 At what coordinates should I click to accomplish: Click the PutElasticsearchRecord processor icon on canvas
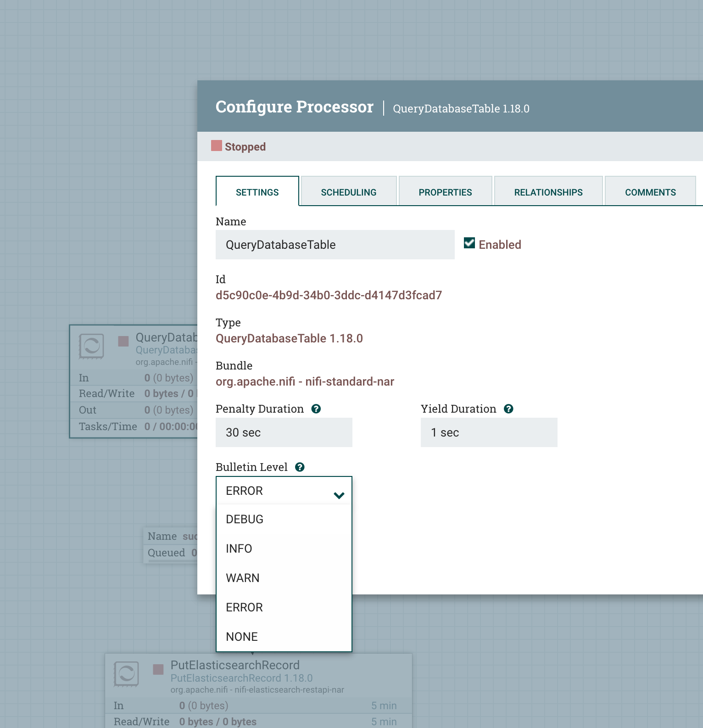click(126, 674)
